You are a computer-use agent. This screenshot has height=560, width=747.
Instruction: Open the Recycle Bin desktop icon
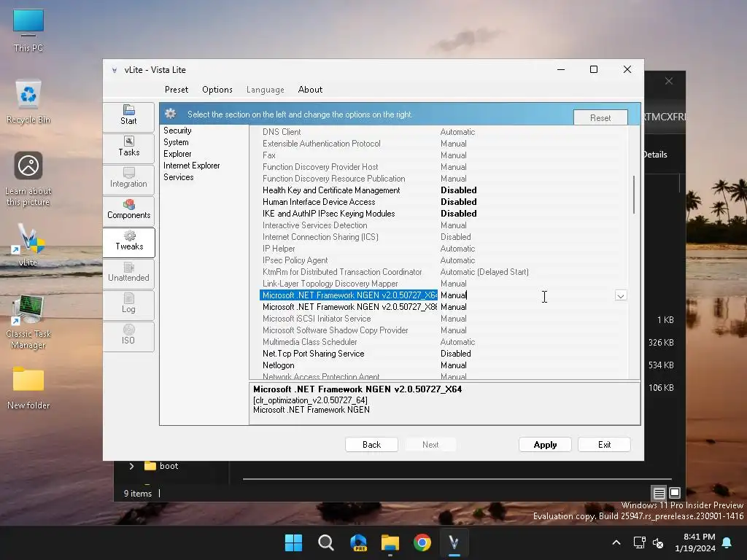coord(28,102)
